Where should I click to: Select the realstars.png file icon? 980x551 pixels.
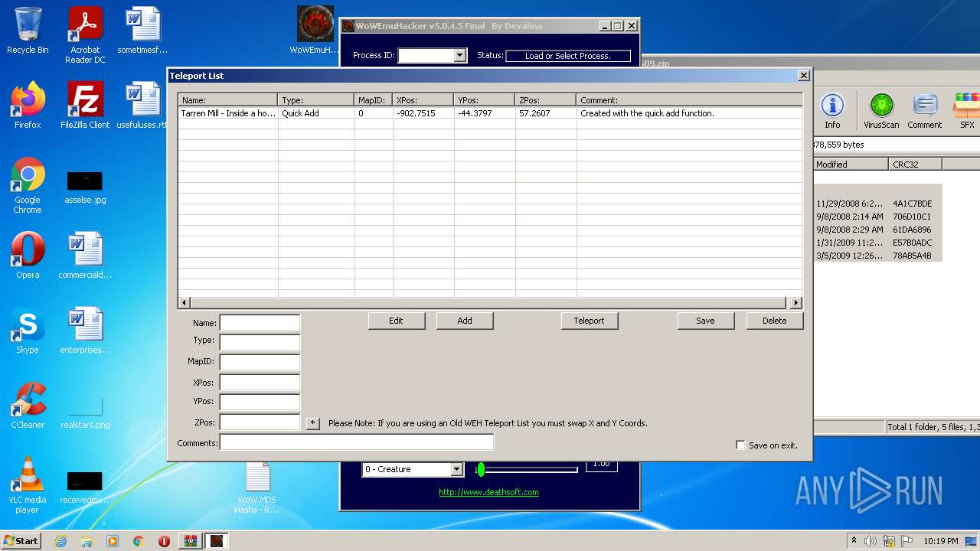click(x=85, y=413)
